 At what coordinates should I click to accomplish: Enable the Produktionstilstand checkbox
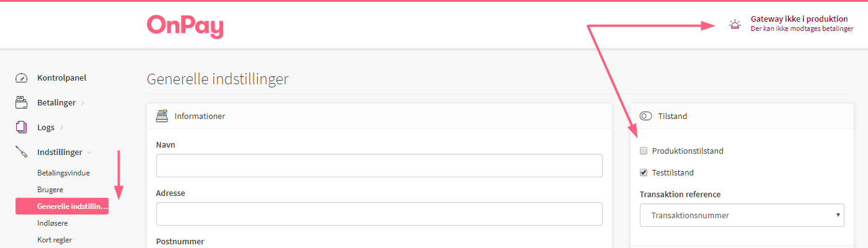[x=644, y=151]
